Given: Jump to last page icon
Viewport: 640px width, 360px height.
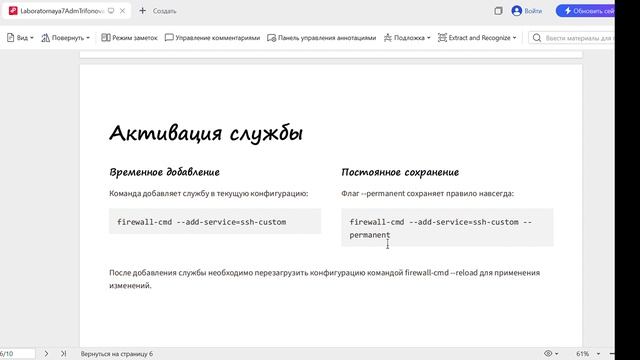Looking at the screenshot, I should click(x=63, y=353).
